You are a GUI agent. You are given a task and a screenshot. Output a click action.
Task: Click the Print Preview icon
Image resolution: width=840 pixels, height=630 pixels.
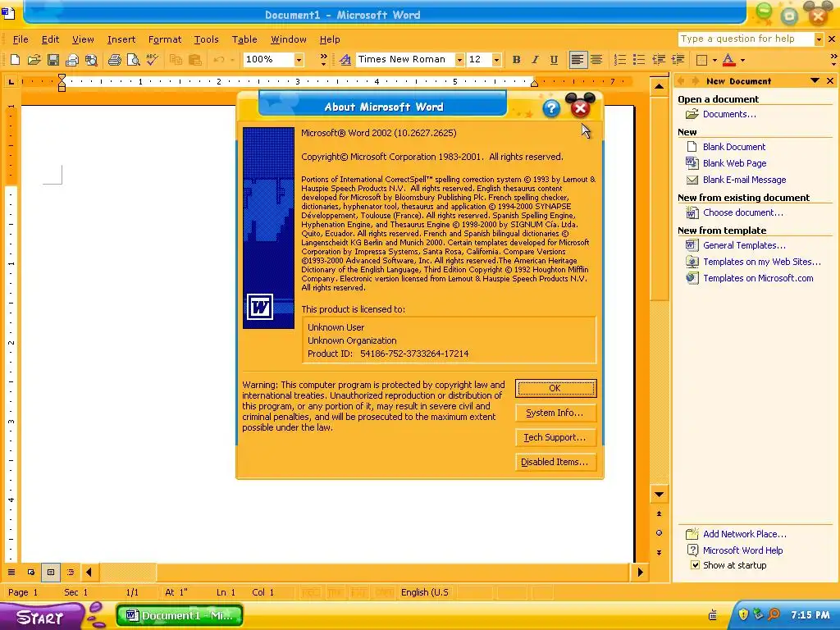tap(133, 59)
